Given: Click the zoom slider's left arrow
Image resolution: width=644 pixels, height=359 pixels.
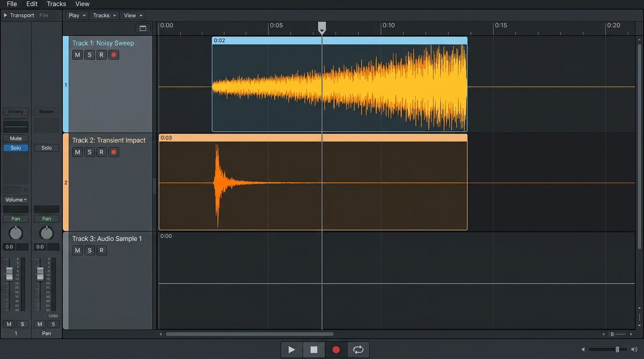Looking at the screenshot, I should 603,334.
